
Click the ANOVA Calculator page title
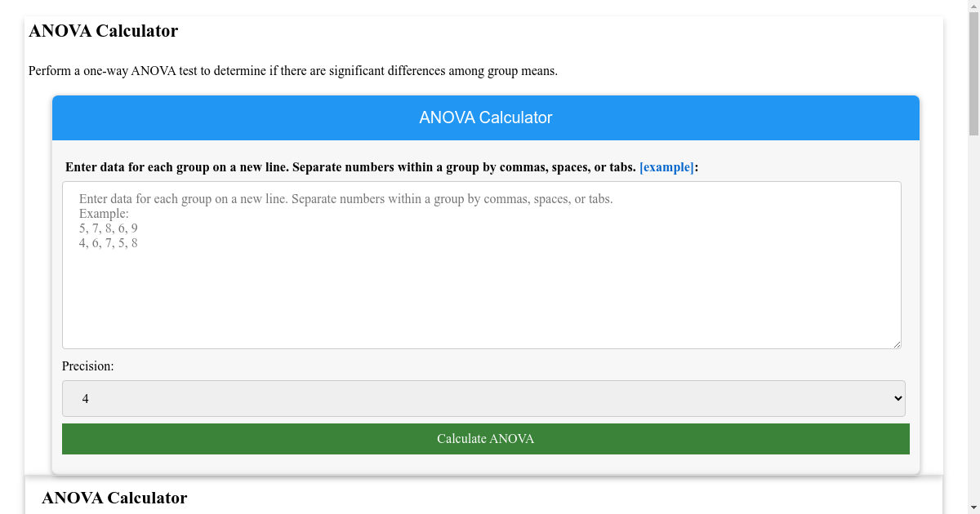[x=103, y=31]
